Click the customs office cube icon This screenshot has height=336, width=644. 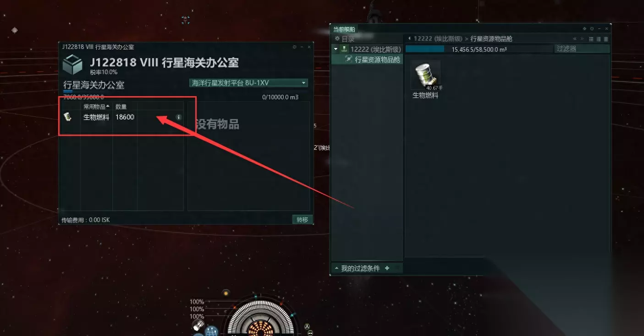72,65
